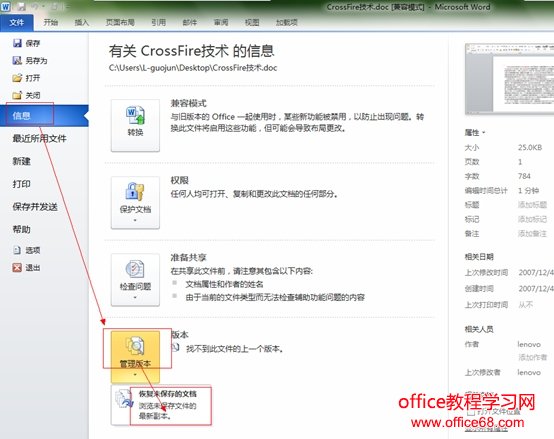
Task: Expand Manage Versions dropdown arrow
Action: click(x=135, y=375)
